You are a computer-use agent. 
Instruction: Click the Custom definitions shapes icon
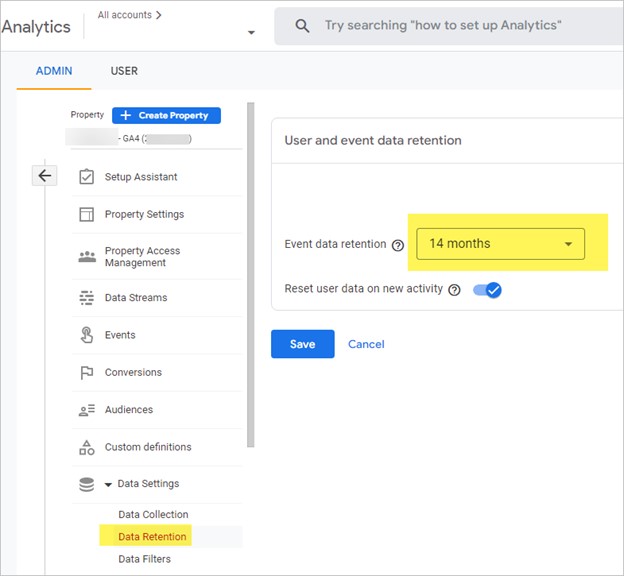87,447
